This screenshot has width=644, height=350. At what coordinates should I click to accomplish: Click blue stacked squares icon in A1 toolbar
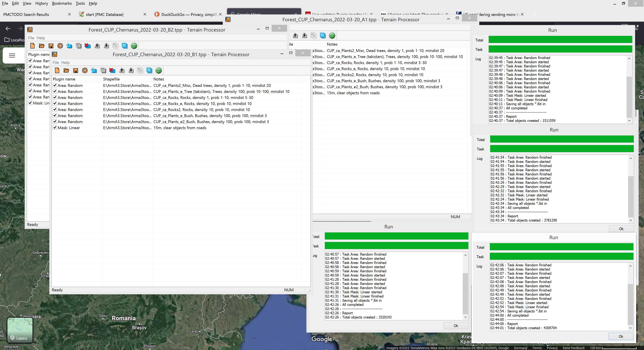click(323, 36)
